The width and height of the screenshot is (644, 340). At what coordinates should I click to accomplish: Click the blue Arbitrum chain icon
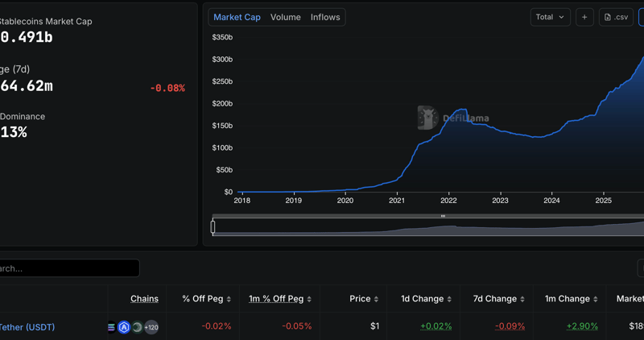tap(124, 327)
